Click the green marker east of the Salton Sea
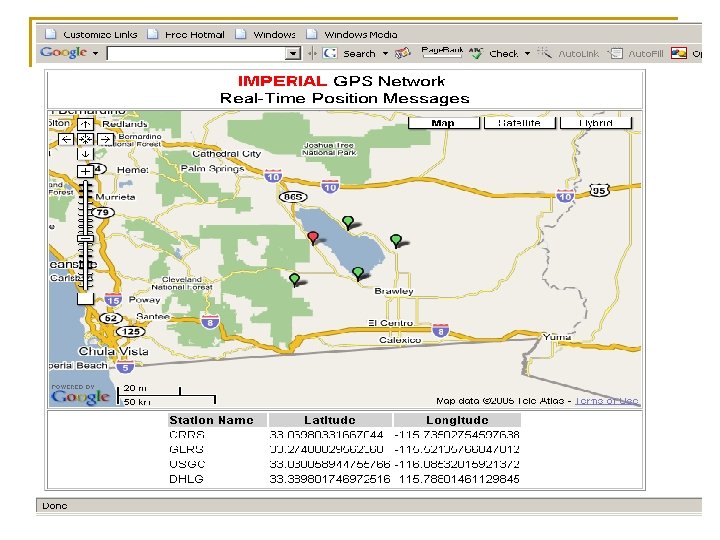Image resolution: width=720 pixels, height=540 pixels. (x=396, y=241)
